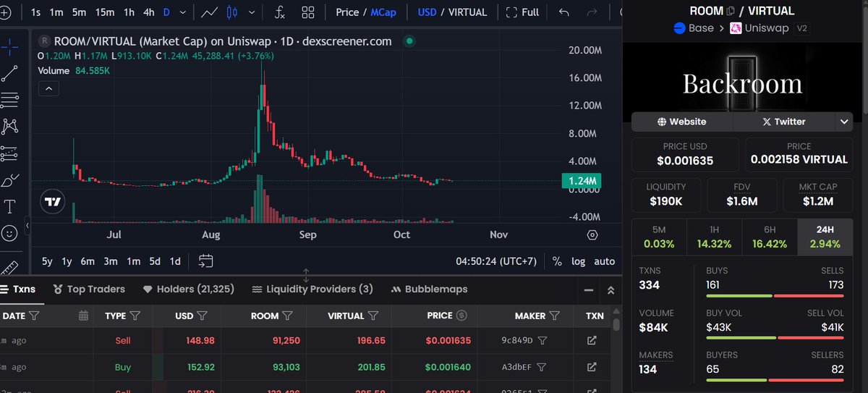The image size is (868, 393).
Task: Toggle price display to dollar icon
Action: [462, 316]
